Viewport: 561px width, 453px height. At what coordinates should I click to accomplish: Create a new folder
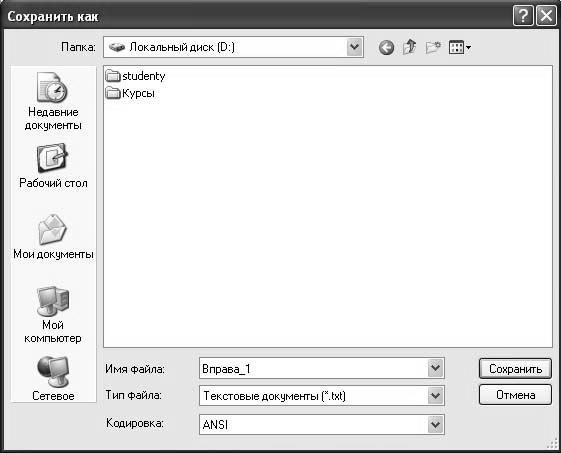(433, 47)
